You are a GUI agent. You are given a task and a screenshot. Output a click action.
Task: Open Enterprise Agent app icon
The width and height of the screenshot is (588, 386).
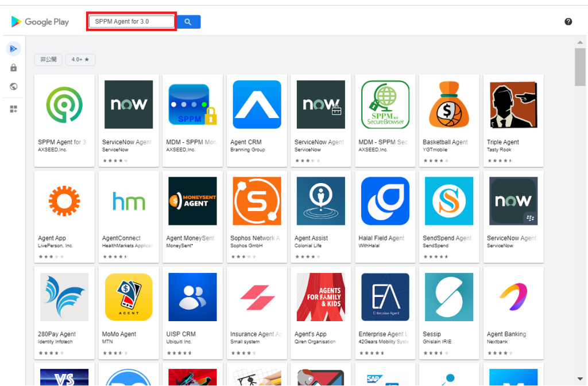coord(385,297)
